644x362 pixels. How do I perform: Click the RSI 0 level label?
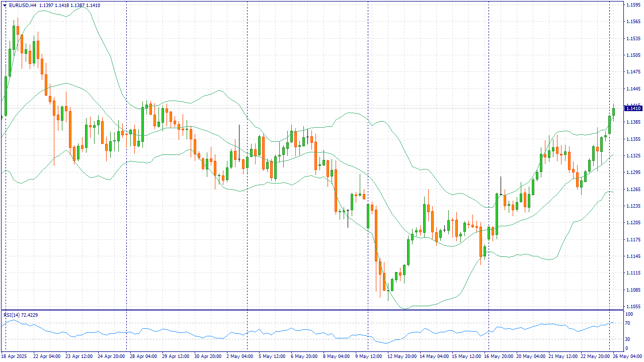point(627,348)
